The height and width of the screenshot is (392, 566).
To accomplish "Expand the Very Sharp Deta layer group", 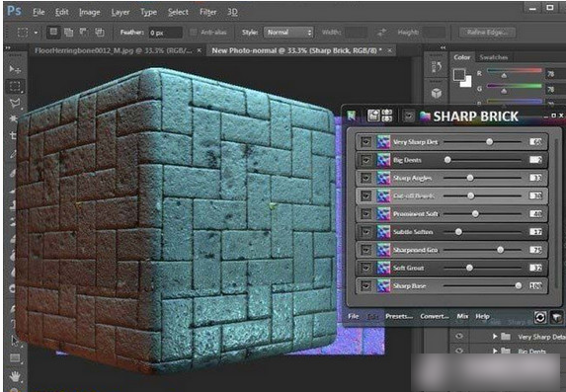I will pyautogui.click(x=495, y=337).
